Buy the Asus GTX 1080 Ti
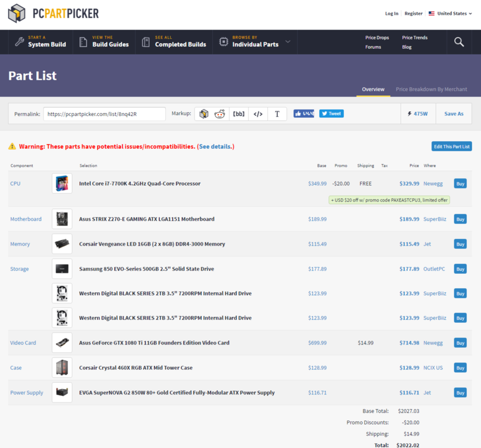Viewport: 481px width, 448px height. point(460,343)
